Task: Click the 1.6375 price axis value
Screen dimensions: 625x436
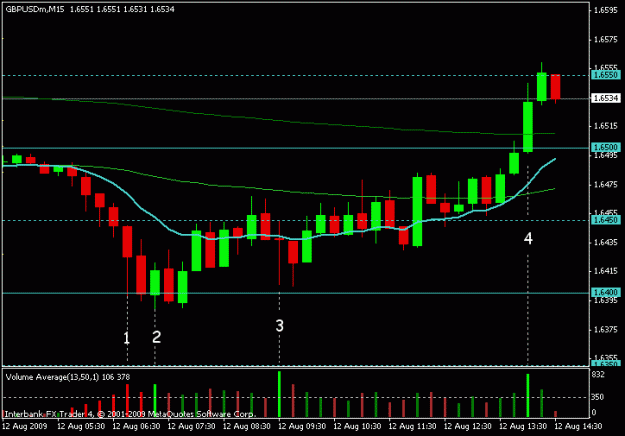Action: (x=606, y=329)
